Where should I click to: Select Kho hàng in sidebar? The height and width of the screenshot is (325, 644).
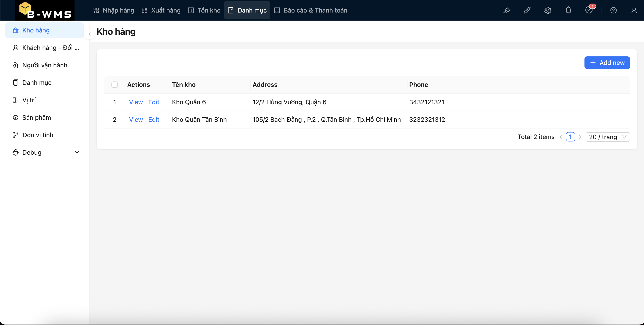click(x=45, y=30)
